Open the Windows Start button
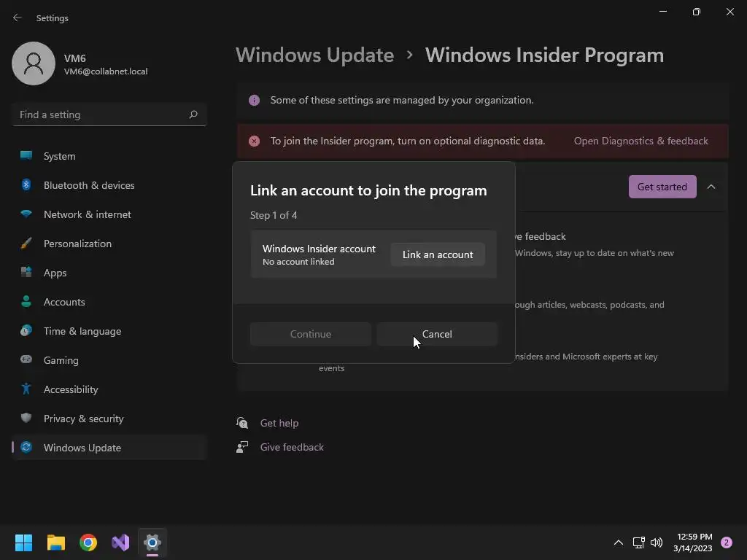Screen dimensions: 747x560 tap(23, 542)
